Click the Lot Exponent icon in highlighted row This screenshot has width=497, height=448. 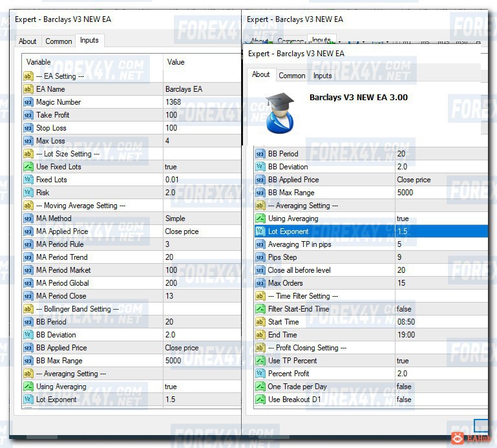coord(260,231)
